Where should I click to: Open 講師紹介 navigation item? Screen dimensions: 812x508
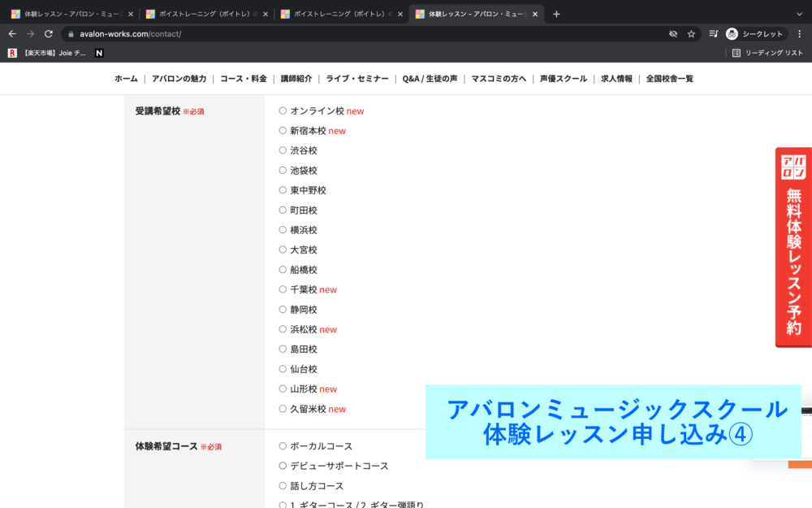(x=296, y=79)
